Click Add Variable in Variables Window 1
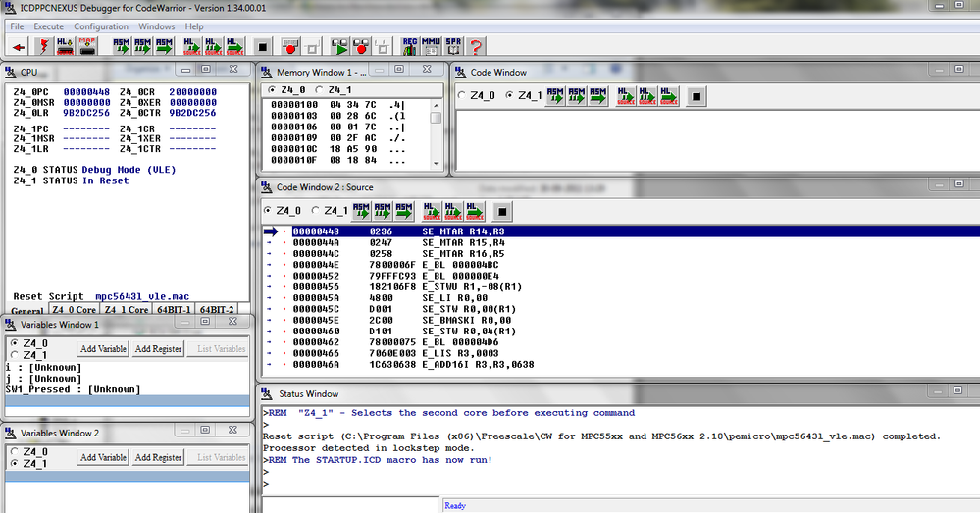 pyautogui.click(x=103, y=348)
